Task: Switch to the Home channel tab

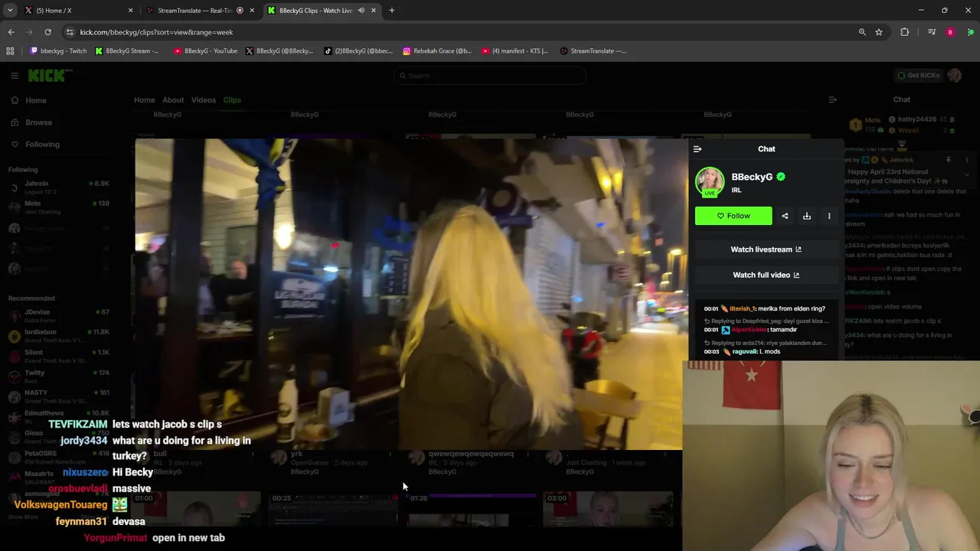Action: [144, 100]
